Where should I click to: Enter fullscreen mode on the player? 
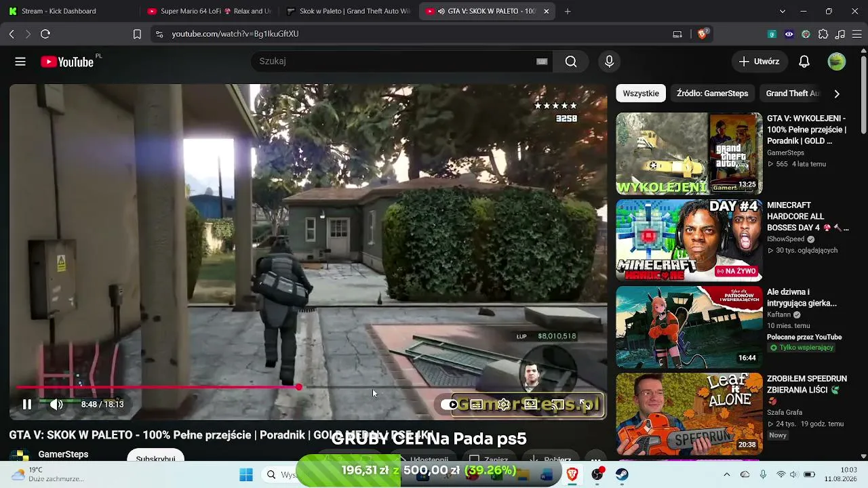[585, 405]
